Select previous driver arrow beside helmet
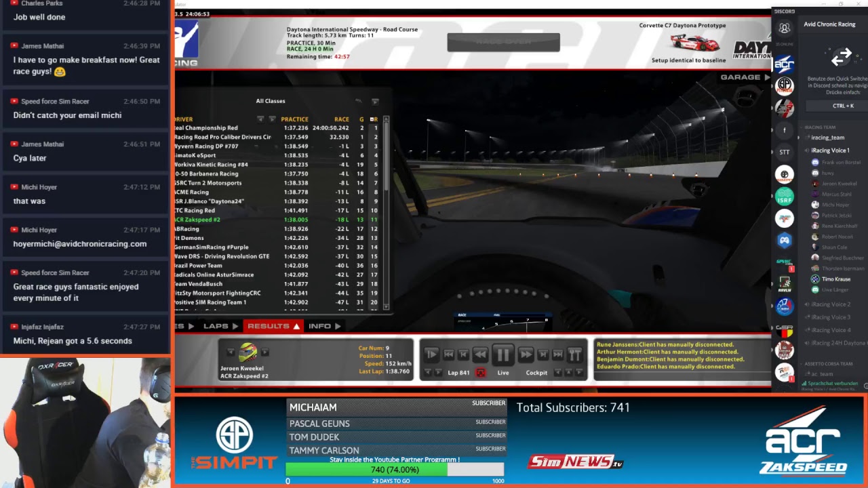The width and height of the screenshot is (868, 488). [231, 352]
